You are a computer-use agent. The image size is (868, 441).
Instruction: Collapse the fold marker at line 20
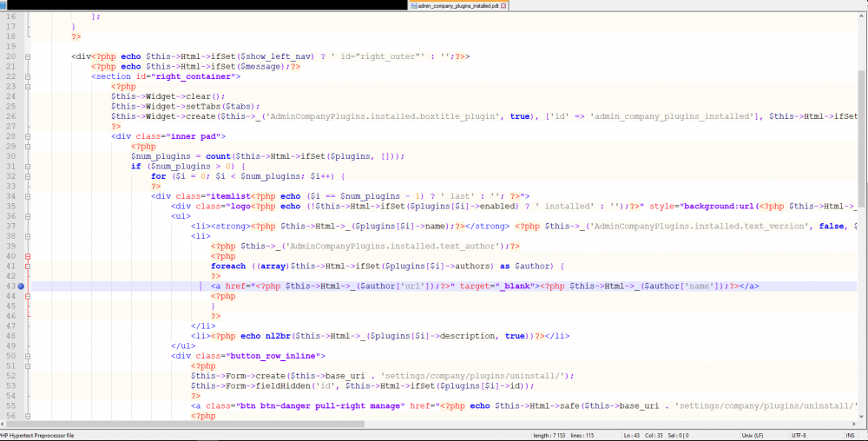[x=28, y=56]
